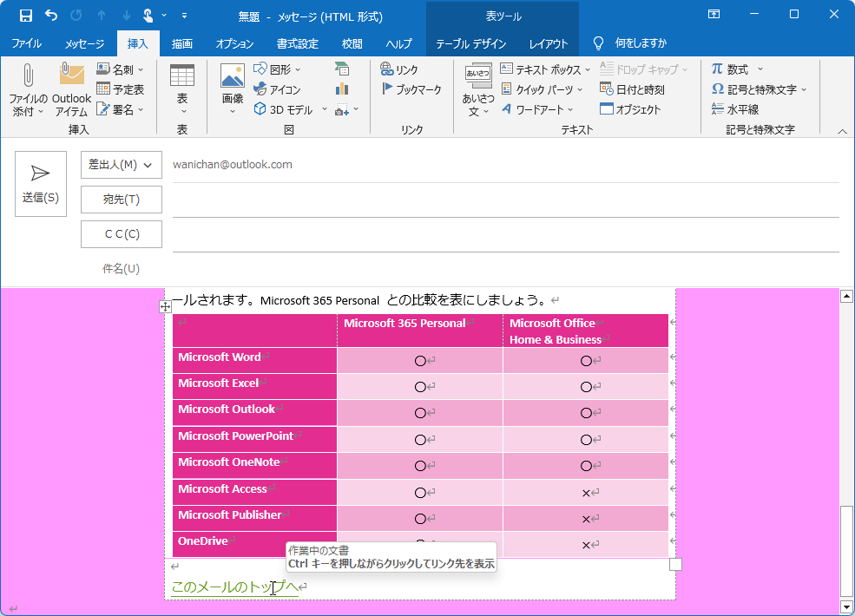Open symbols and special characters (記号と特殊文字)

759,89
